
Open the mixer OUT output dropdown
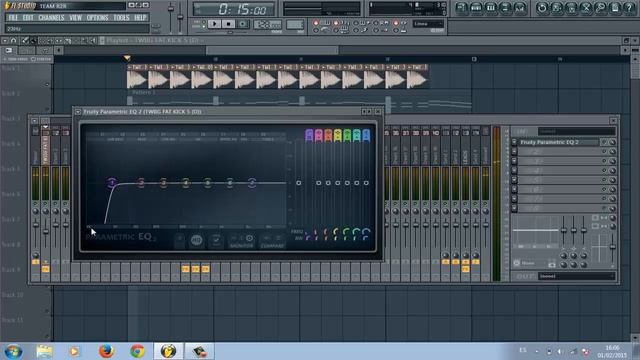[576, 276]
